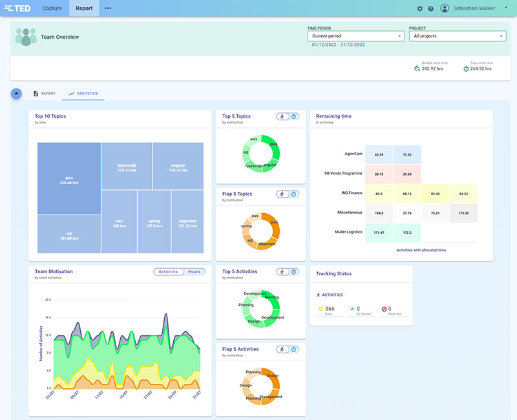
Task: Open the settings gear in header
Action: 419,8
